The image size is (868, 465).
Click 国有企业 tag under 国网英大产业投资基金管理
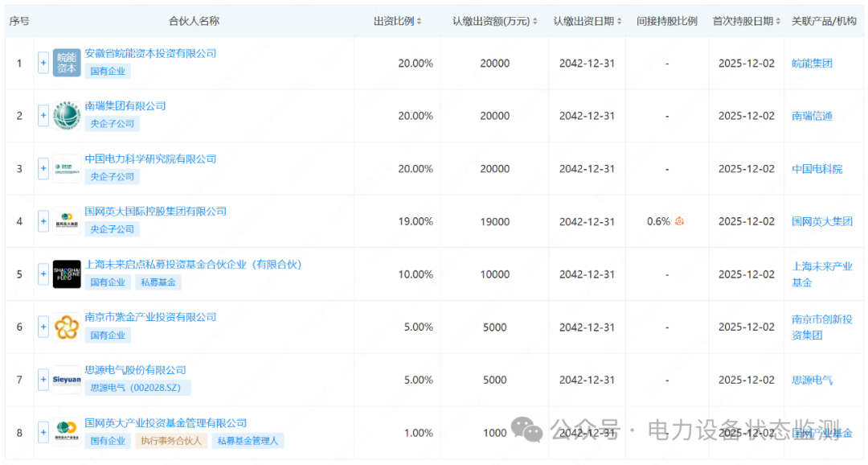point(108,441)
